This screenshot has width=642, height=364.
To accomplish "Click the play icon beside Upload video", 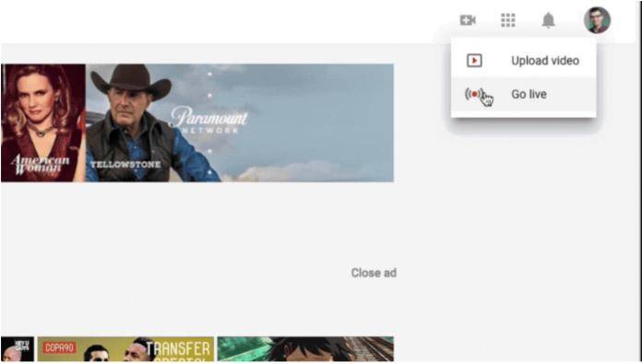I will pyautogui.click(x=474, y=61).
